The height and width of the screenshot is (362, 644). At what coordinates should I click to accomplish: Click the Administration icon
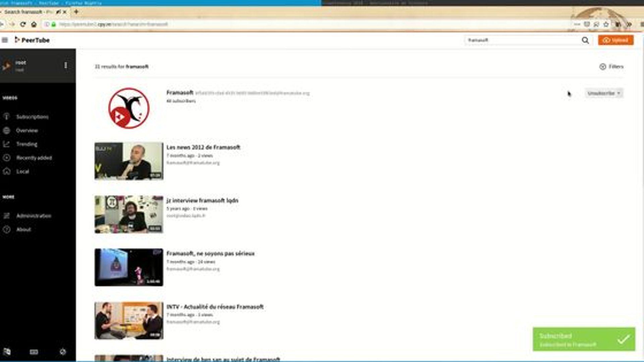pos(7,216)
